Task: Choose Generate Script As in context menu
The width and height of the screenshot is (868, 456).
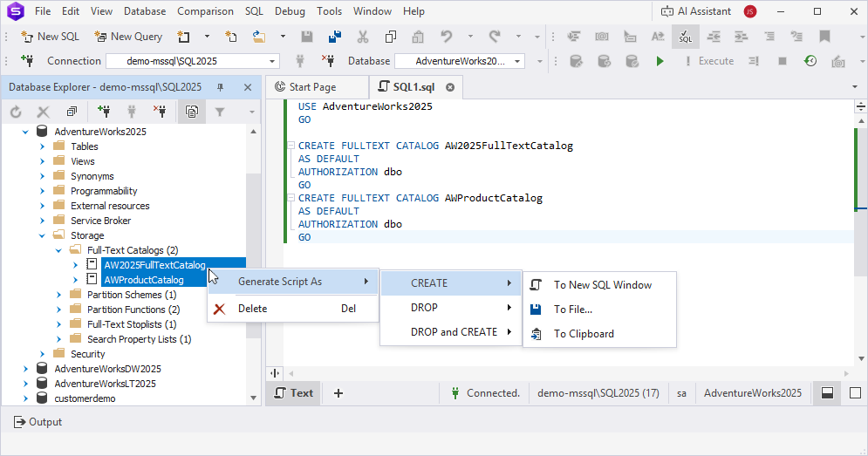Action: point(293,282)
